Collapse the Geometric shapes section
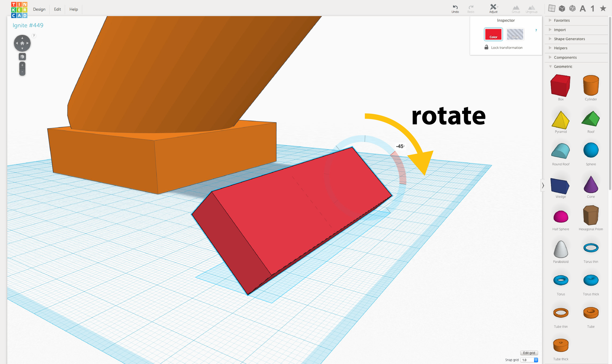This screenshot has height=364, width=612. 563,66
